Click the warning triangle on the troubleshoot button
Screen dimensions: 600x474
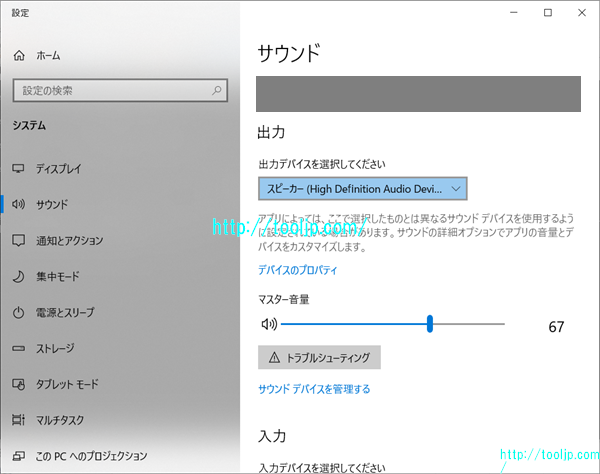coord(274,358)
